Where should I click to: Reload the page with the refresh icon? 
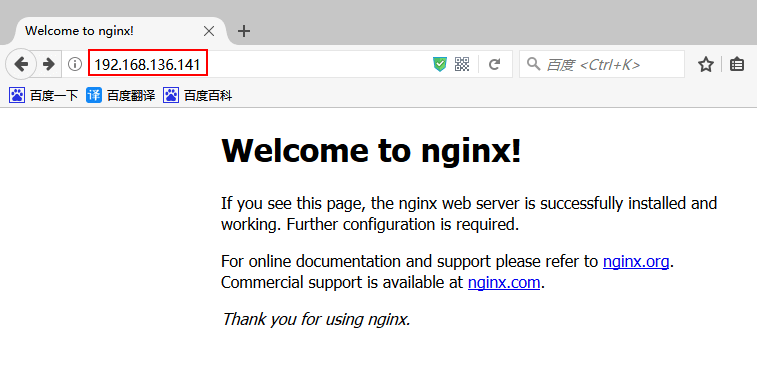(494, 64)
